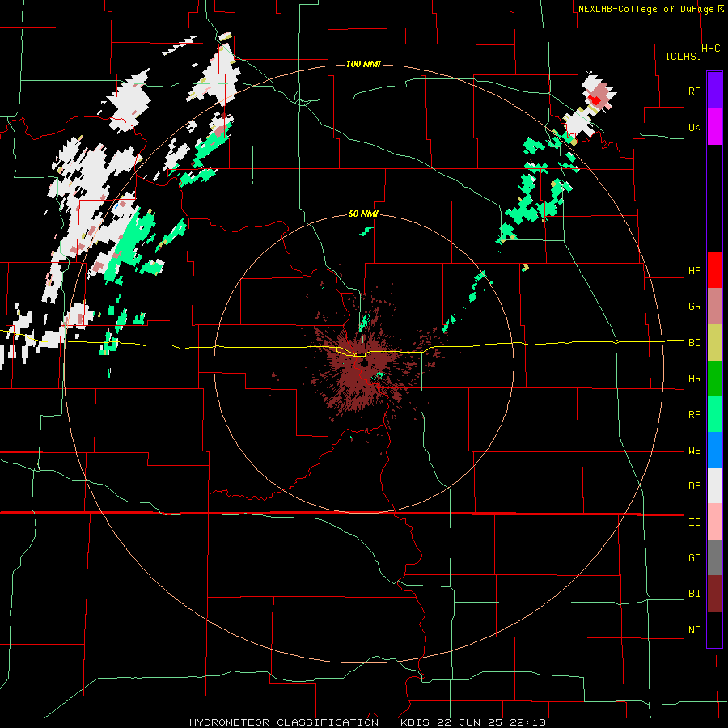This screenshot has width=728, height=728.
Task: Click the RF legend label
Action: (694, 91)
